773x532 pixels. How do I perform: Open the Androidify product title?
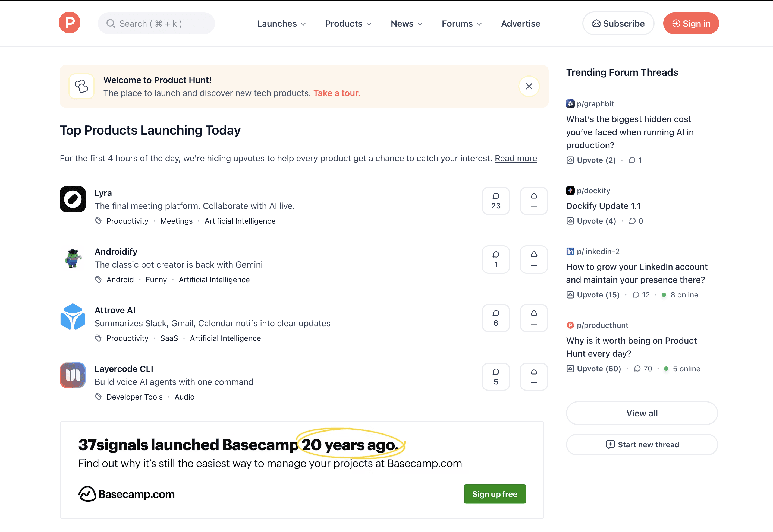point(116,252)
